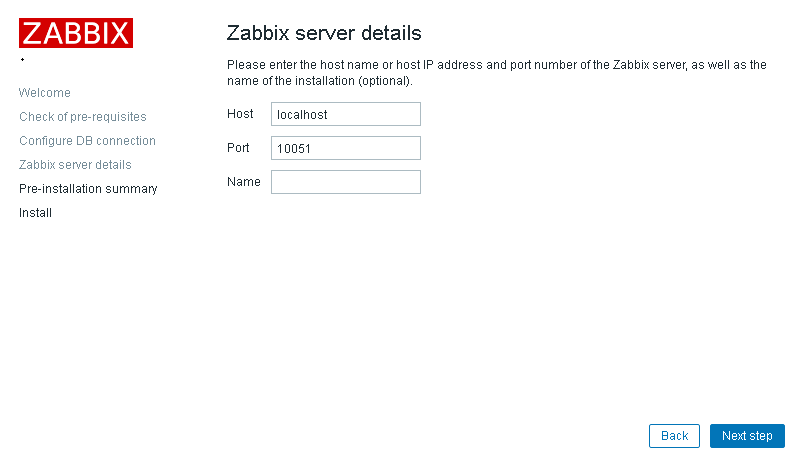Click the Host field label

click(240, 114)
